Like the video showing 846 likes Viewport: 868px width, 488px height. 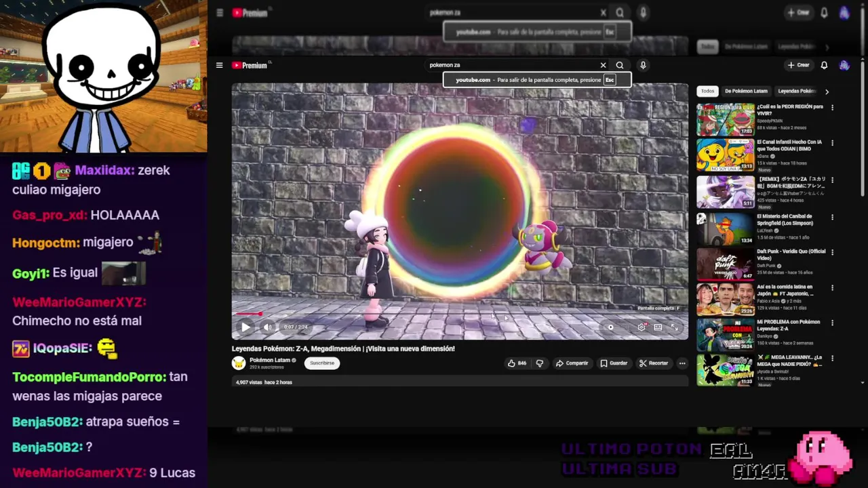(x=517, y=363)
